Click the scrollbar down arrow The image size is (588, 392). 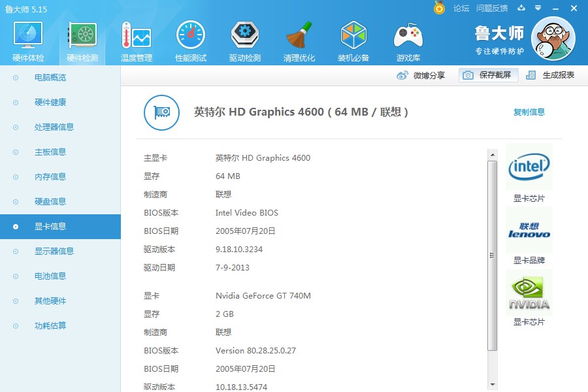(x=493, y=385)
